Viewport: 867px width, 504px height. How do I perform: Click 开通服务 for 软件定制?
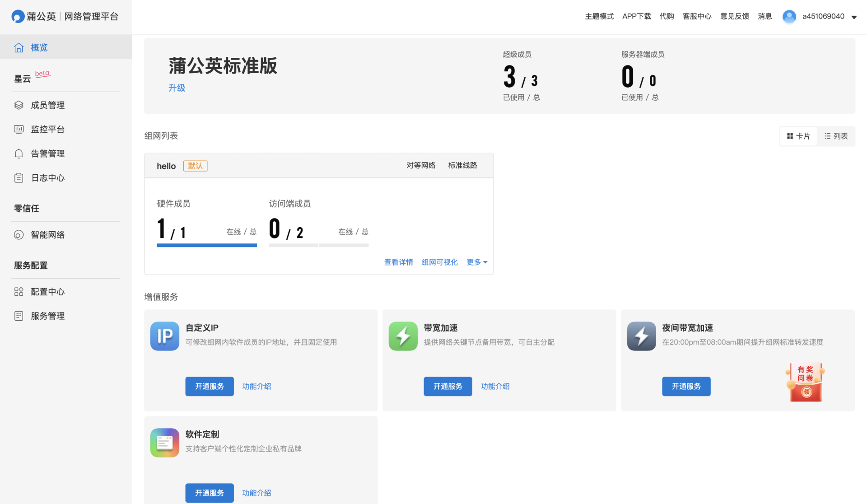click(x=209, y=493)
